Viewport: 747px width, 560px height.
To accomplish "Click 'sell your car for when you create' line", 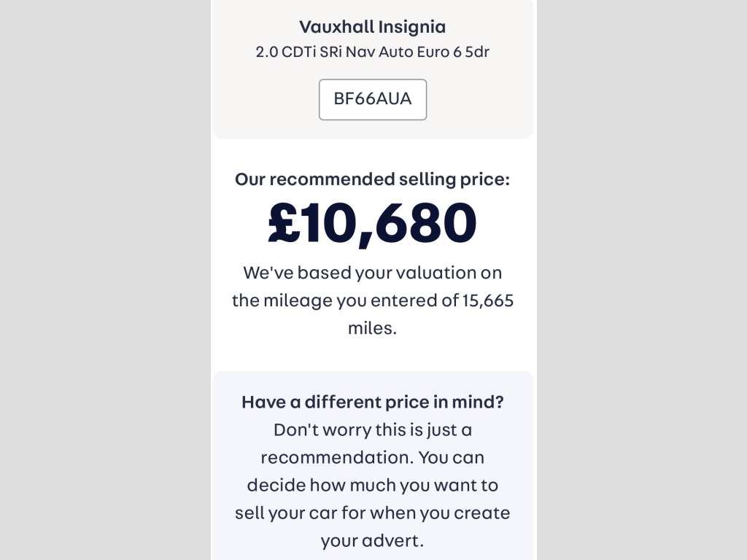I will coord(372,513).
